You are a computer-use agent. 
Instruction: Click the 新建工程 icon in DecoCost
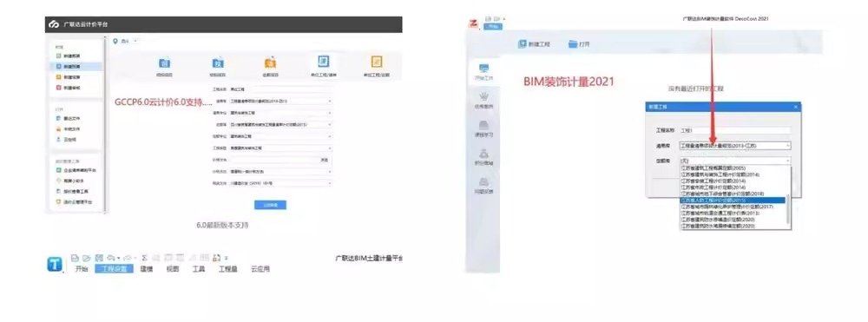[522, 44]
